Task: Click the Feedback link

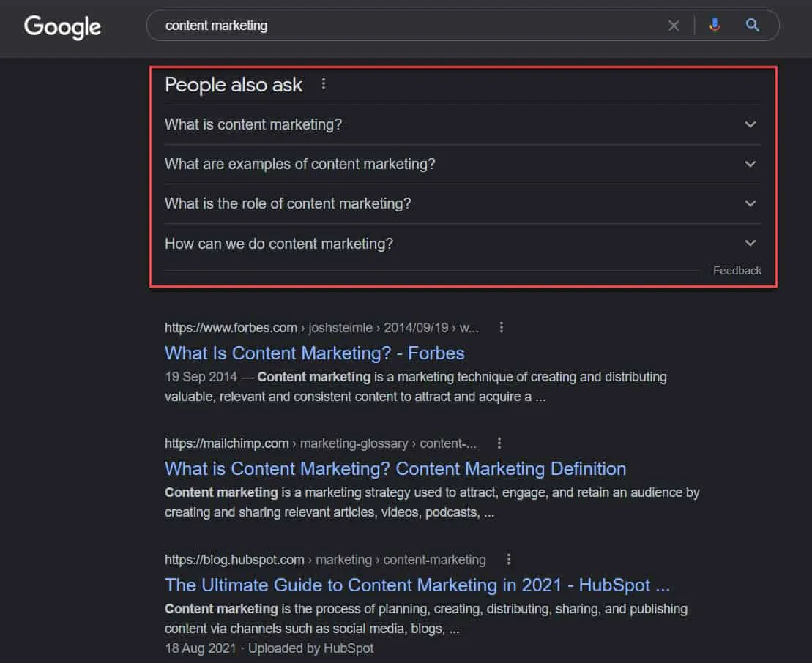Action: click(737, 271)
